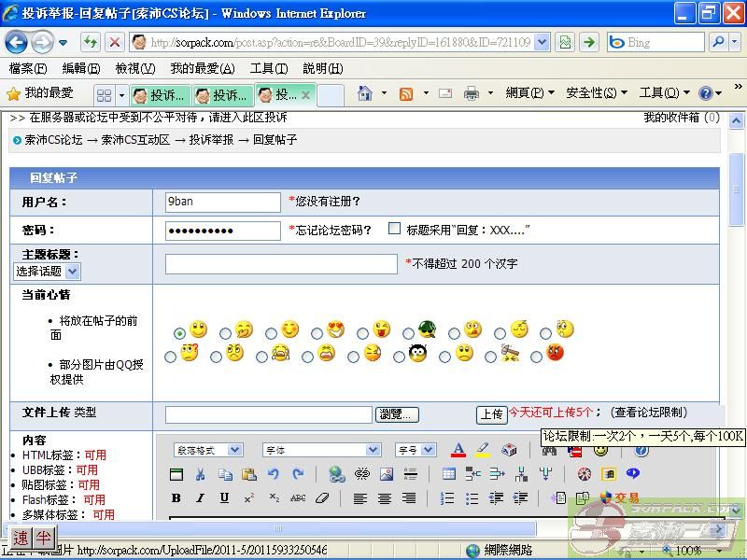Click the printer icon in IE toolbar

point(472,93)
